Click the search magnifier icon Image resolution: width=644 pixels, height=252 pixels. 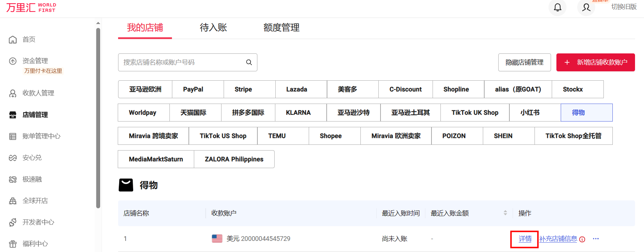click(x=249, y=62)
